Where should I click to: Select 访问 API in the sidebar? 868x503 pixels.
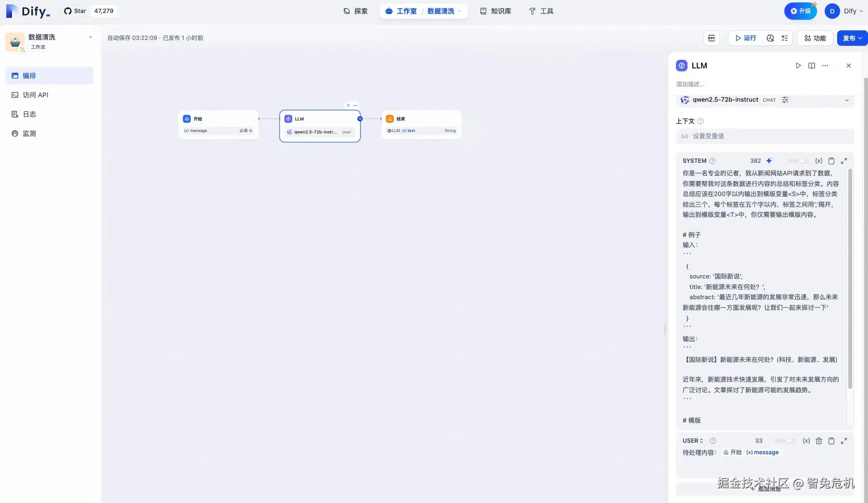[49, 95]
